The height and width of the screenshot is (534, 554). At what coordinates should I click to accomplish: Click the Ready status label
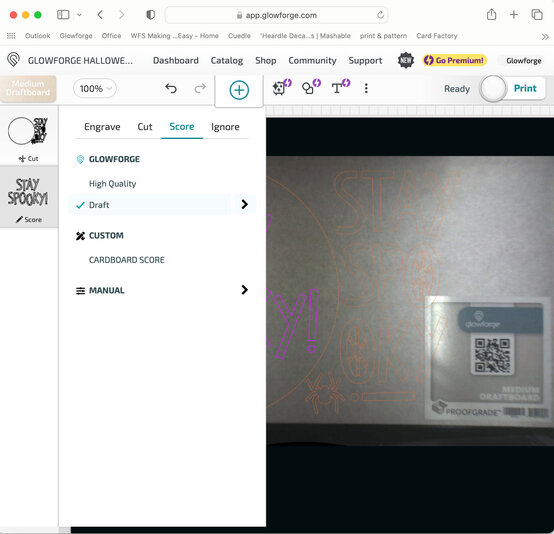(457, 89)
